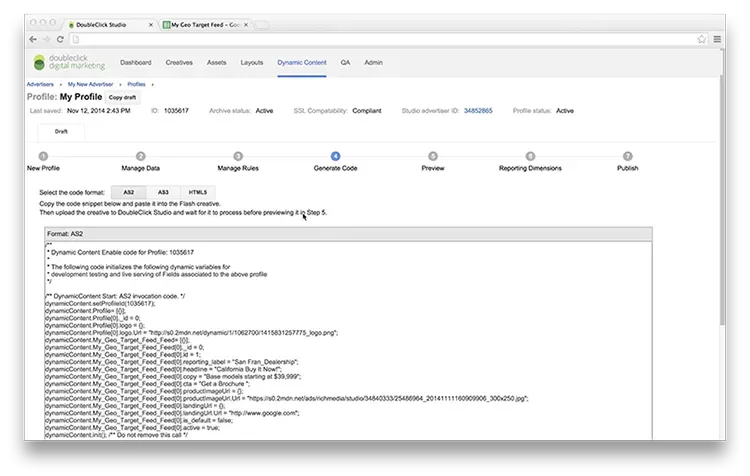Select the AS2 code format
The width and height of the screenshot is (750, 476).
128,191
